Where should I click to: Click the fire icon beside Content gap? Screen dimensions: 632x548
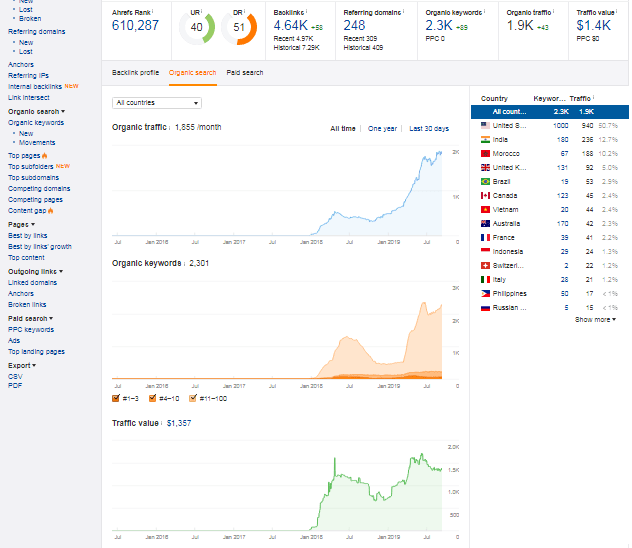pos(50,211)
